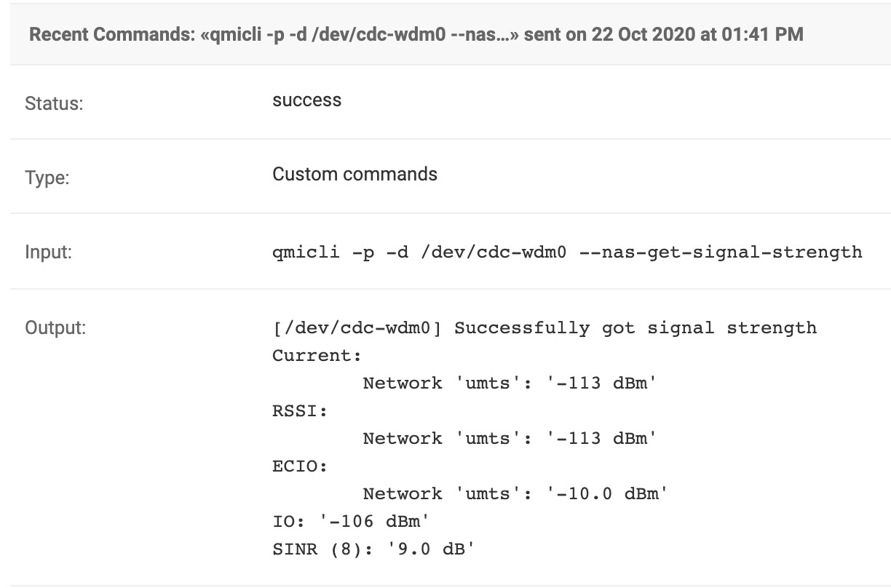Screen dimensions: 891x588
Task: Click the IO '-106 dBm' line
Action: [351, 522]
